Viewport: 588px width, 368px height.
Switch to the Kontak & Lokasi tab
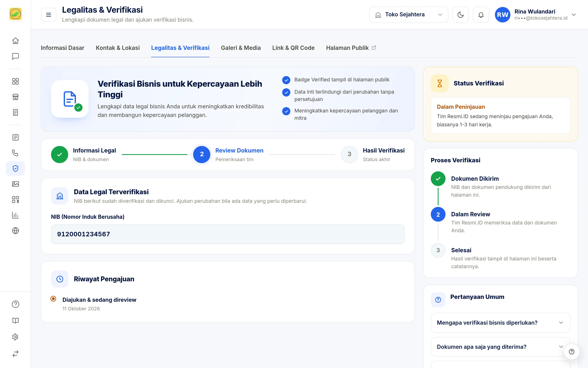(118, 48)
